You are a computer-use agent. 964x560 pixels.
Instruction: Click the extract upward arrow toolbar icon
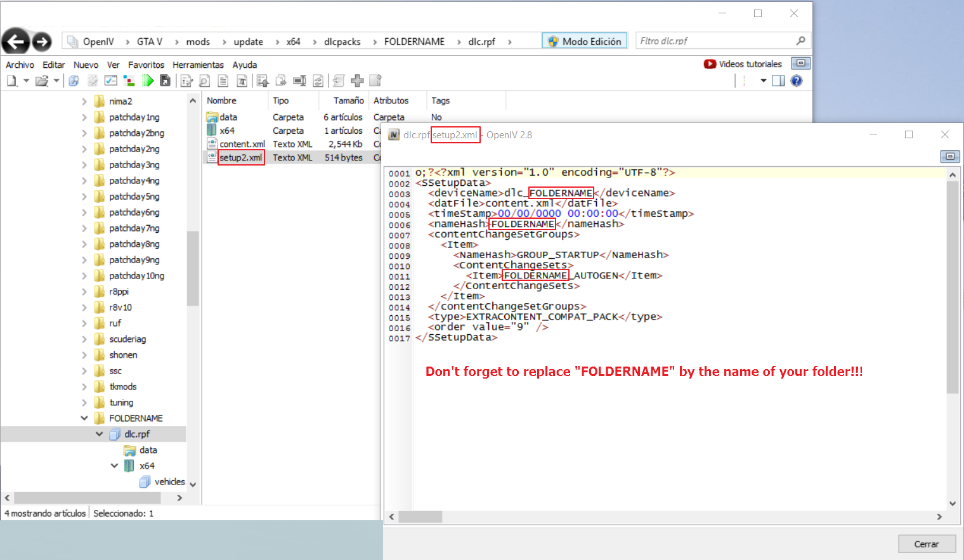pyautogui.click(x=263, y=81)
